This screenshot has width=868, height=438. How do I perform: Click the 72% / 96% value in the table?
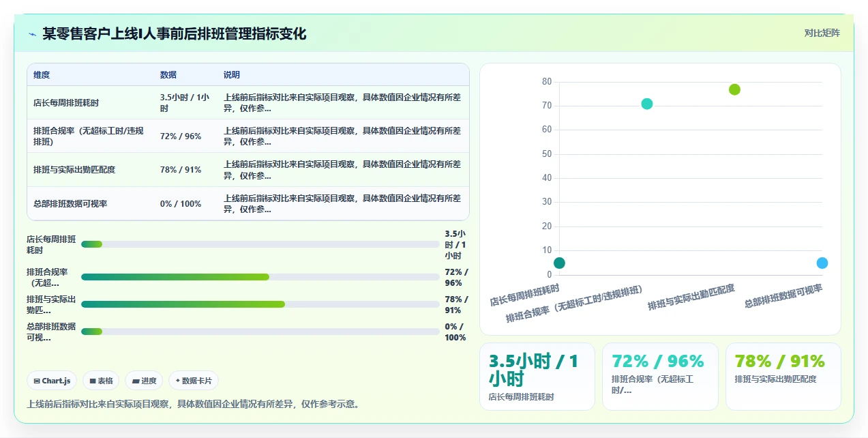click(181, 136)
